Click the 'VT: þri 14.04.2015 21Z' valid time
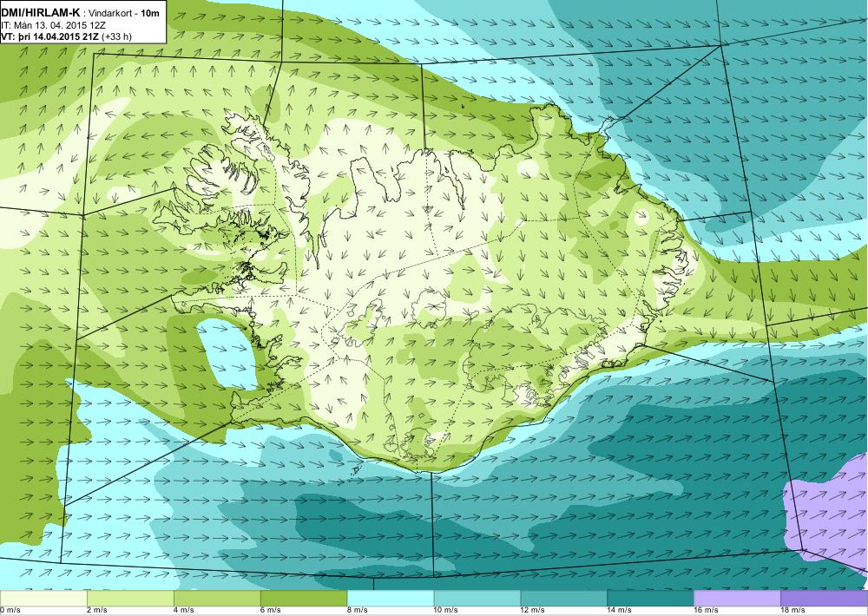The image size is (868, 616). (50, 36)
